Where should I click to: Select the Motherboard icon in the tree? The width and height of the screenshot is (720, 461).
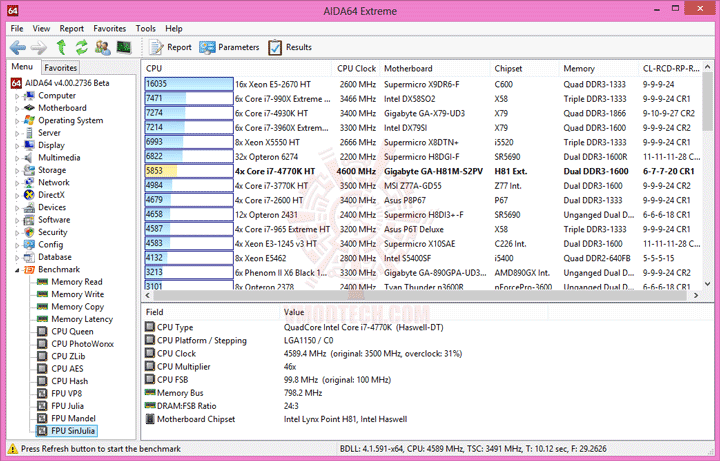[29, 108]
